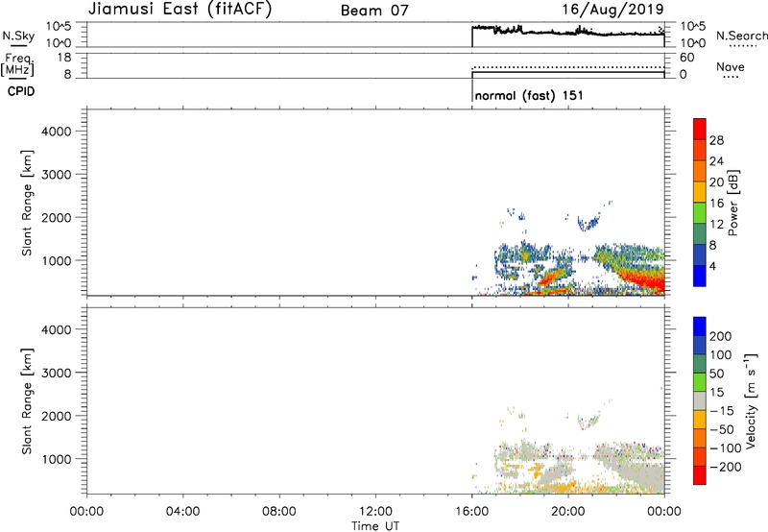Click the positive '200' velocity colorbar label
This screenshot has height=532, width=768.
click(x=721, y=336)
